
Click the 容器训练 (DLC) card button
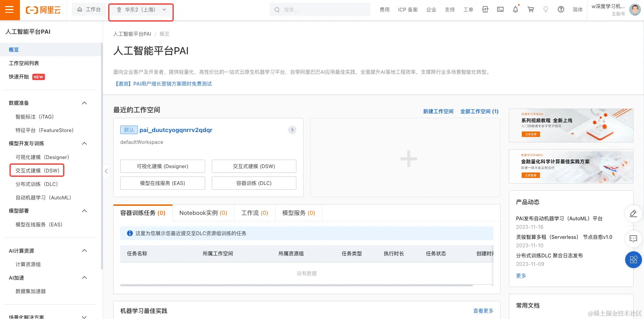click(x=254, y=183)
